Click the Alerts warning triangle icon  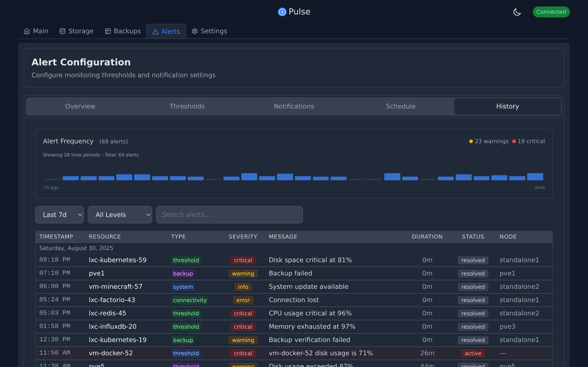click(x=155, y=32)
